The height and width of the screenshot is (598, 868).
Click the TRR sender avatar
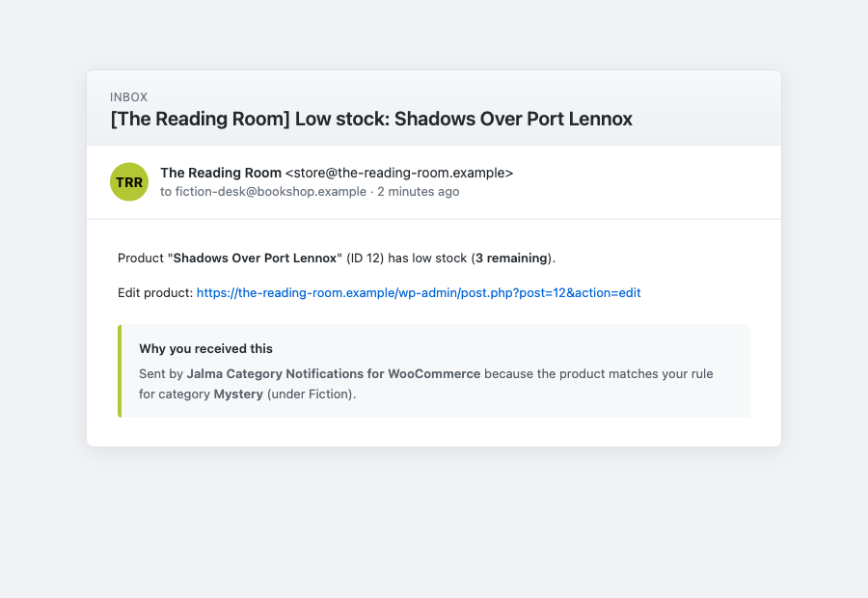click(129, 181)
